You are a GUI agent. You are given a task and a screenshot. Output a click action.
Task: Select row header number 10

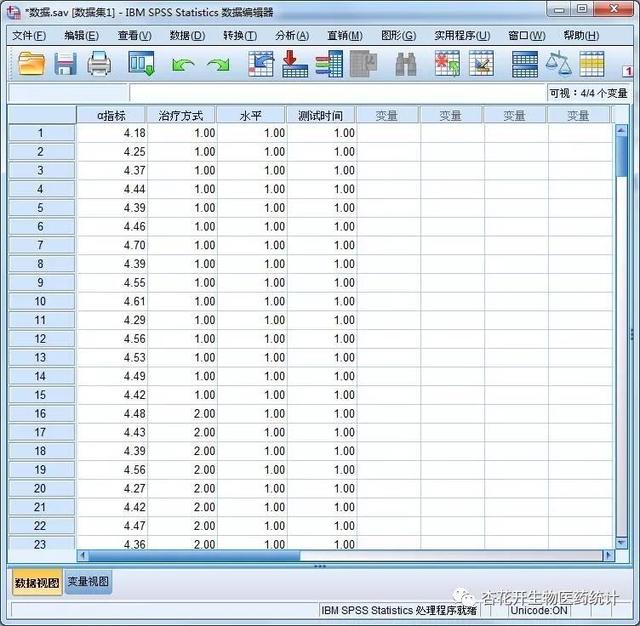pyautogui.click(x=42, y=301)
